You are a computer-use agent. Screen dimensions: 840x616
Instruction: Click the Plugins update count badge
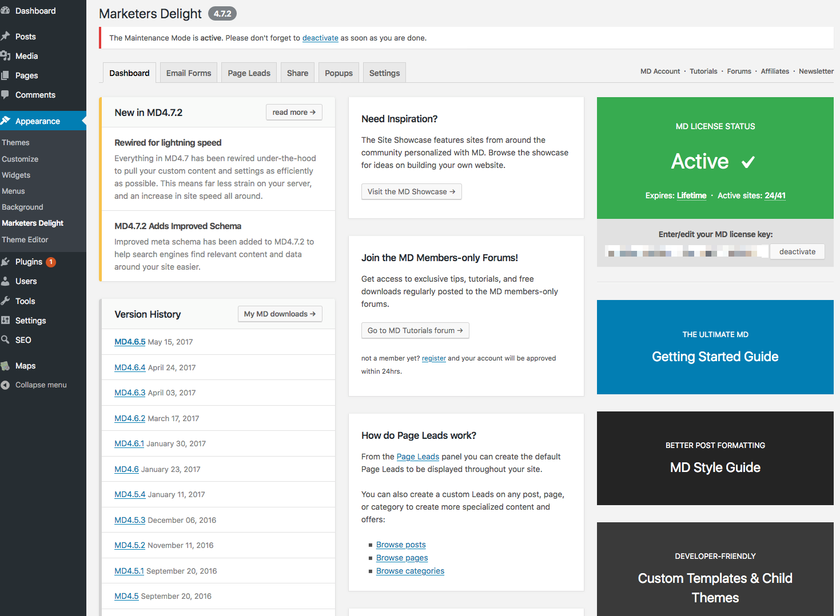coord(51,262)
